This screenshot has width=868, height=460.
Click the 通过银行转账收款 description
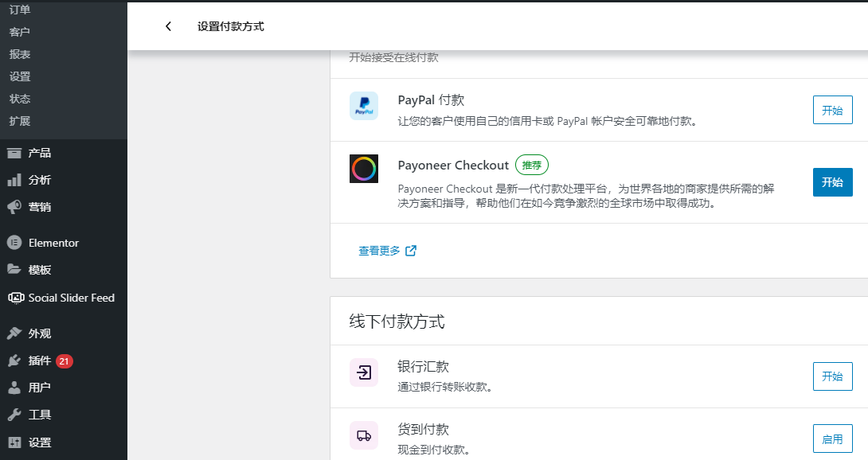click(x=445, y=387)
